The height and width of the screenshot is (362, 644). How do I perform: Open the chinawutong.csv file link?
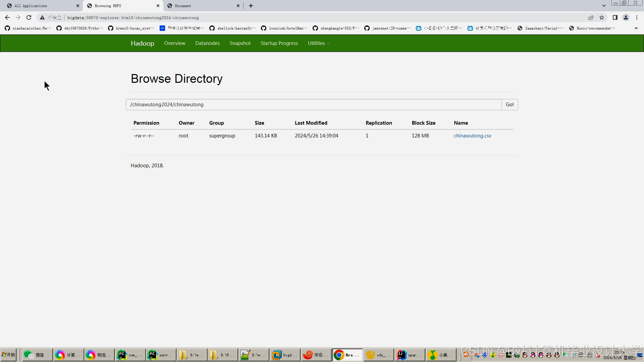[472, 136]
